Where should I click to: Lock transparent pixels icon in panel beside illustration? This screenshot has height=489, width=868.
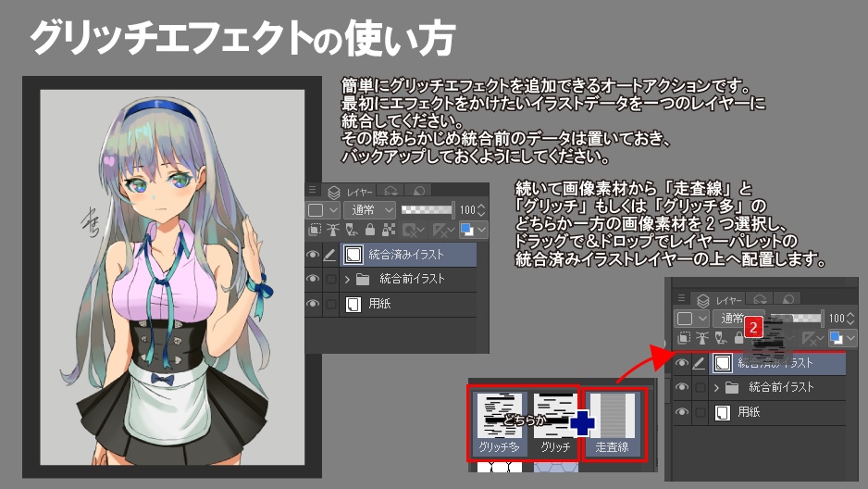[x=389, y=229]
